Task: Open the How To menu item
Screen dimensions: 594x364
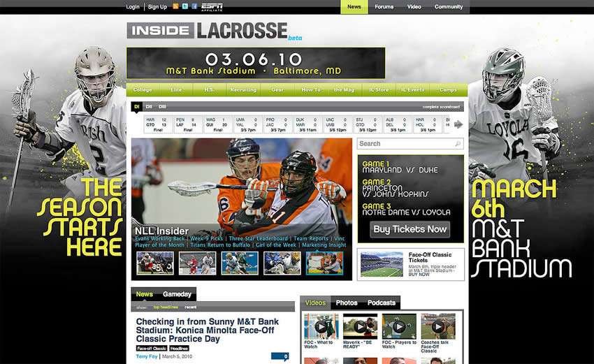Action: click(311, 89)
